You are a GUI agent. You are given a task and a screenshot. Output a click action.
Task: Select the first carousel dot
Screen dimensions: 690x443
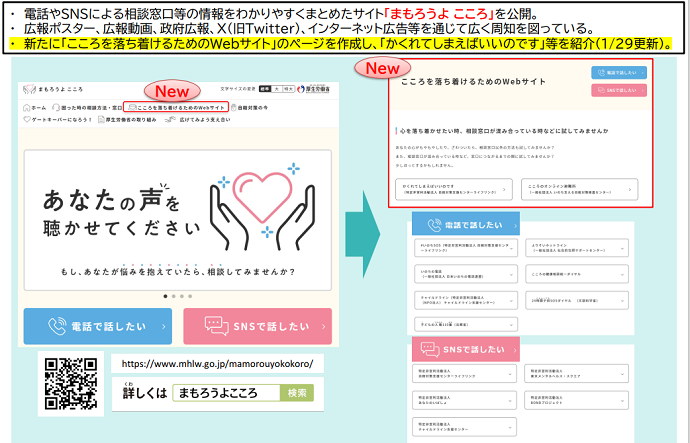165,296
